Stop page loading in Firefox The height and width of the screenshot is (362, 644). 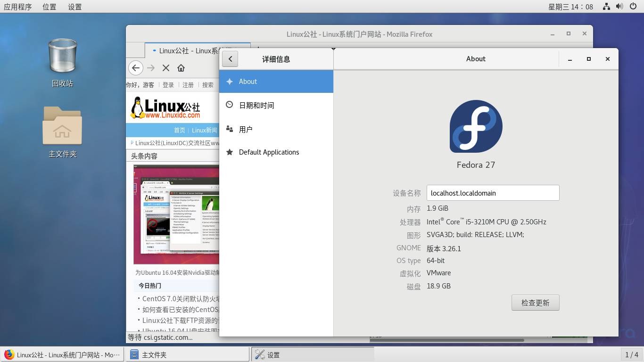coord(166,68)
